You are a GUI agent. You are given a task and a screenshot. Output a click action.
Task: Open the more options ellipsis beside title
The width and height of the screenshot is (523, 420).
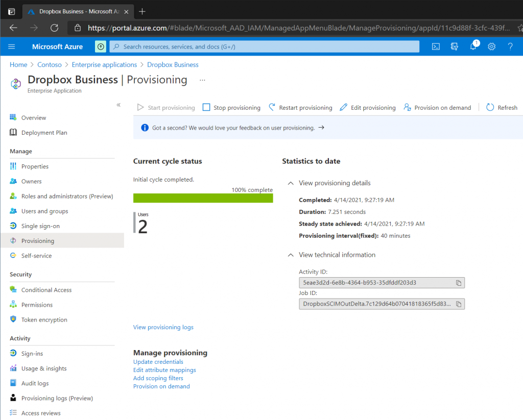(x=202, y=80)
